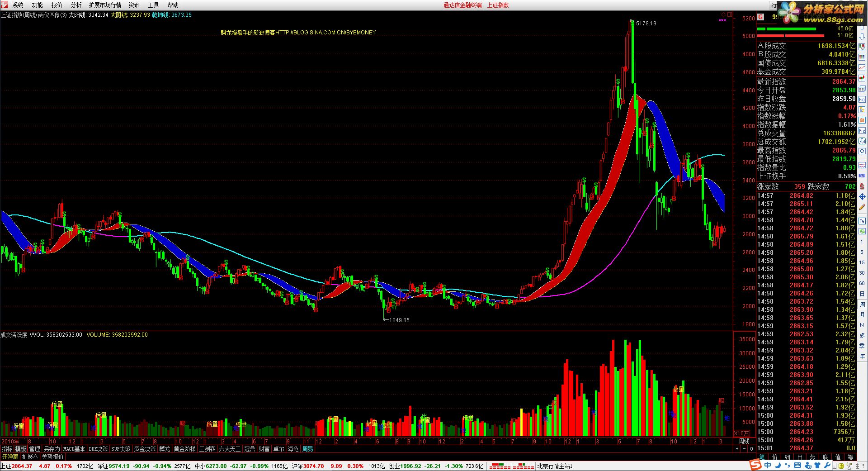Click the Sogou moon half-width icon
Viewport: 868px width, 471px height.
coord(778,465)
